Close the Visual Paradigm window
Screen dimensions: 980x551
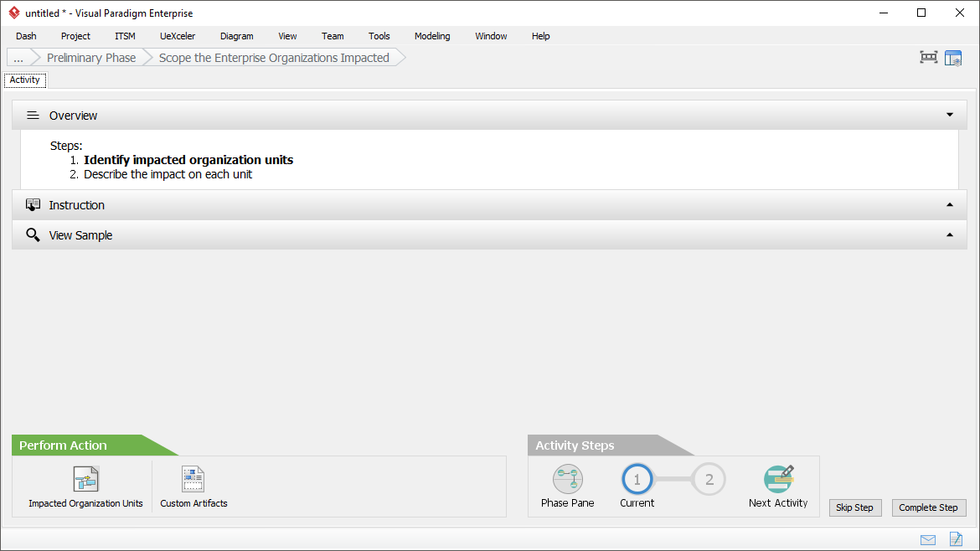click(x=960, y=13)
